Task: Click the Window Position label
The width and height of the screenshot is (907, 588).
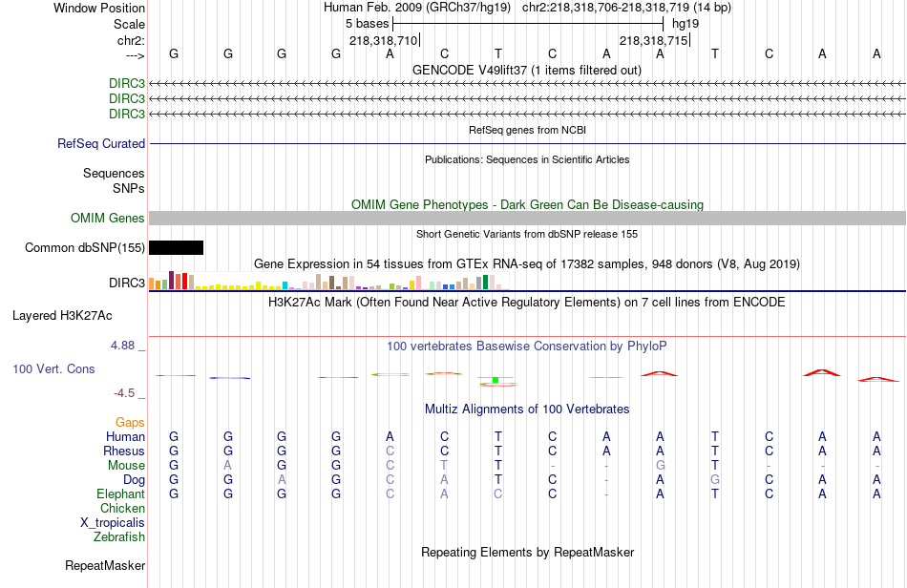Action: coord(99,8)
